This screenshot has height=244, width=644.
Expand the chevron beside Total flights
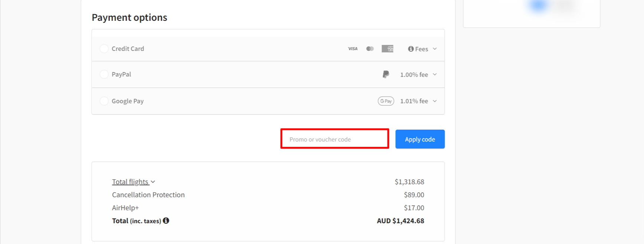coord(153,182)
